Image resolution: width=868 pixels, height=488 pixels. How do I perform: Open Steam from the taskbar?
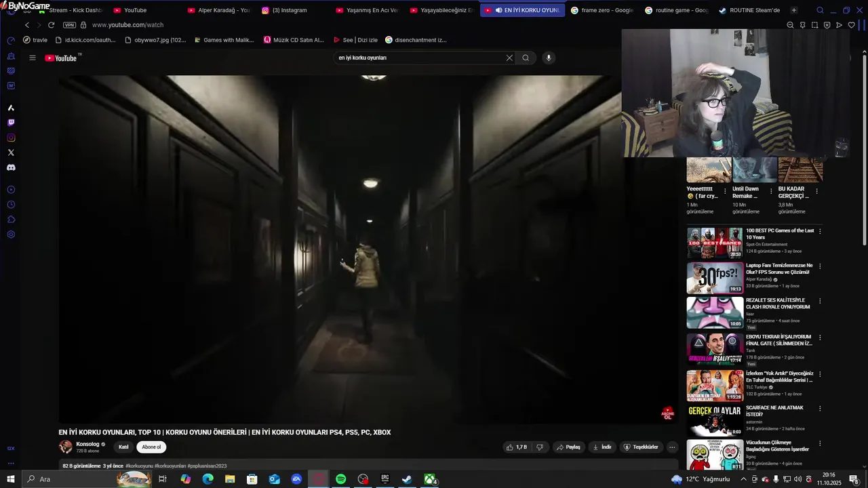click(407, 479)
